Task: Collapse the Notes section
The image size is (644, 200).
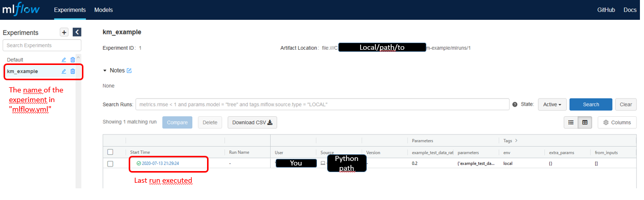Action: point(105,71)
